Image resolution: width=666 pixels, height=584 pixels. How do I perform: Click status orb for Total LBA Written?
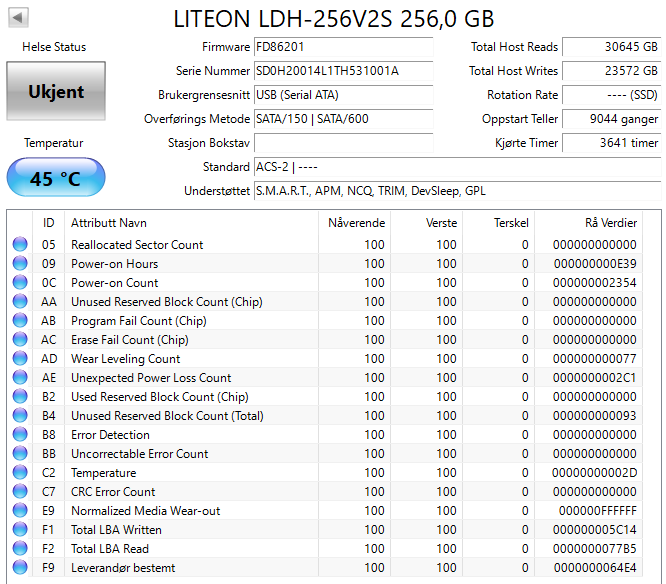20,529
